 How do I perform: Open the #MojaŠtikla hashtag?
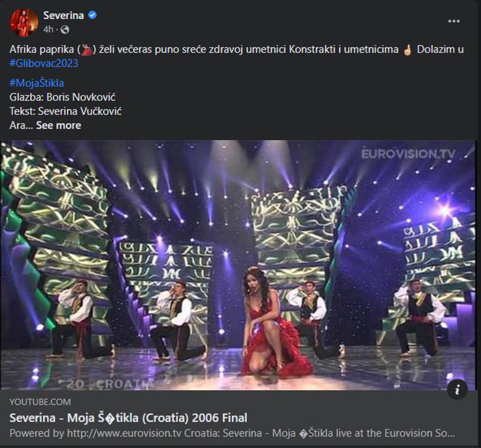coord(37,83)
